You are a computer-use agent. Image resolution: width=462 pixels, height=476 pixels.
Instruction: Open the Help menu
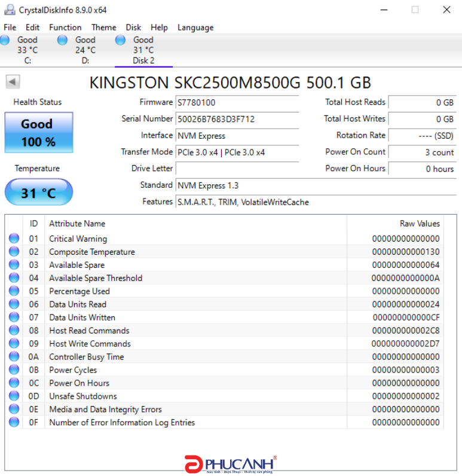click(x=159, y=28)
